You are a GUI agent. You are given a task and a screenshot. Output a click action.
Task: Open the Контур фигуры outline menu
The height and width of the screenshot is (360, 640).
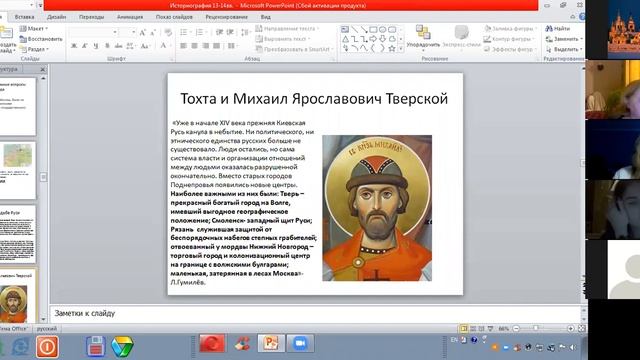click(x=509, y=39)
